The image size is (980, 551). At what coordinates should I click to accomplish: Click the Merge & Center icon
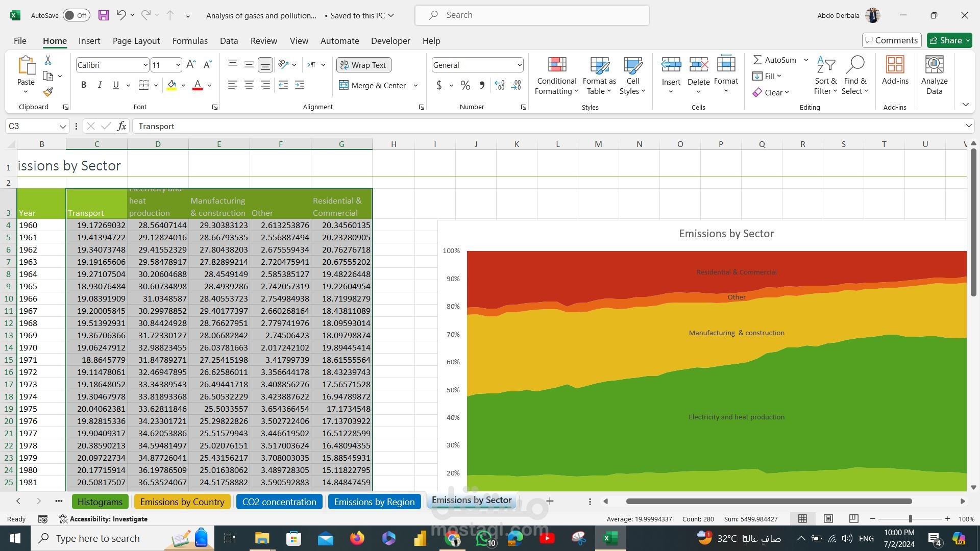coord(344,85)
